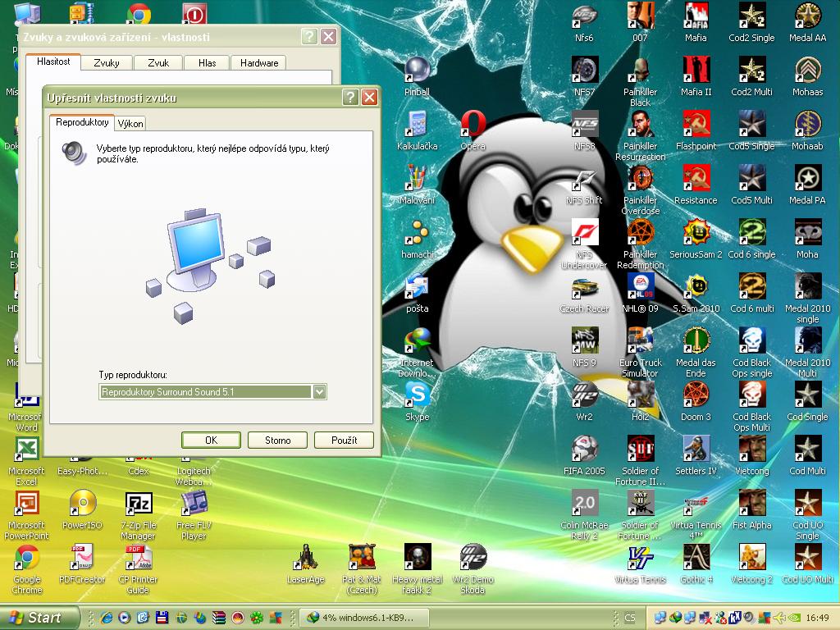
Task: Click Storno to cancel the dialog
Action: [277, 441]
